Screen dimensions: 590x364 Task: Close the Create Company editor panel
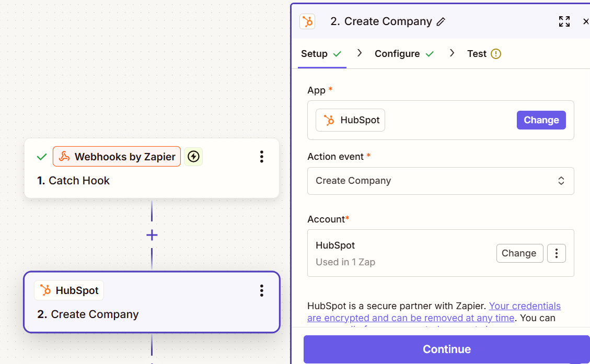[585, 21]
